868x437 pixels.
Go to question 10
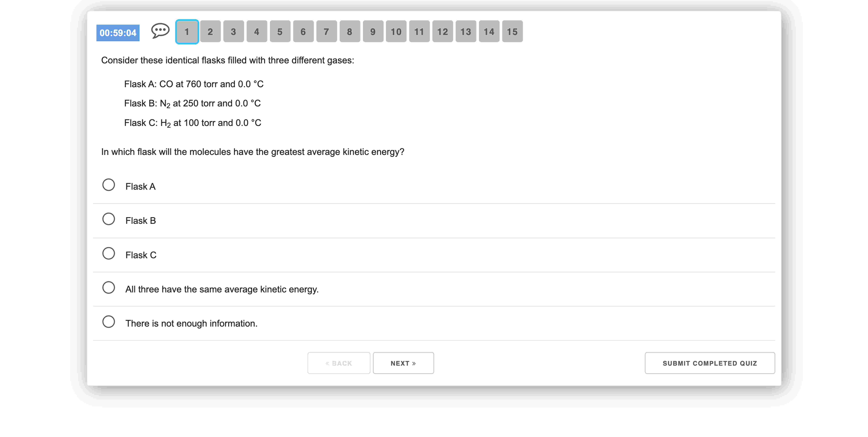click(x=396, y=32)
